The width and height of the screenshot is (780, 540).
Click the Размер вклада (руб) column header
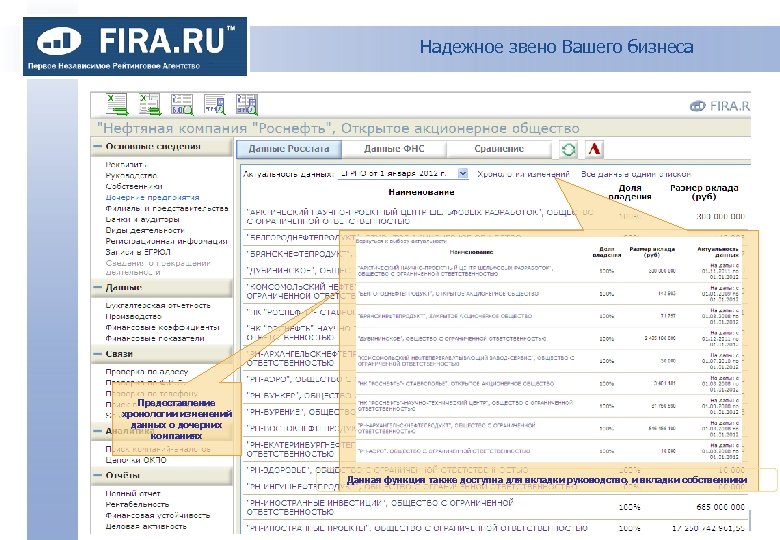pyautogui.click(x=704, y=192)
